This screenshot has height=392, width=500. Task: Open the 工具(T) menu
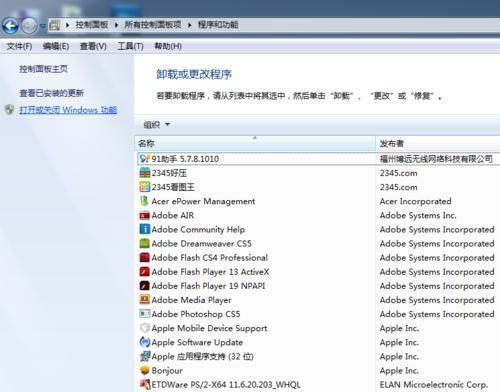[x=130, y=46]
